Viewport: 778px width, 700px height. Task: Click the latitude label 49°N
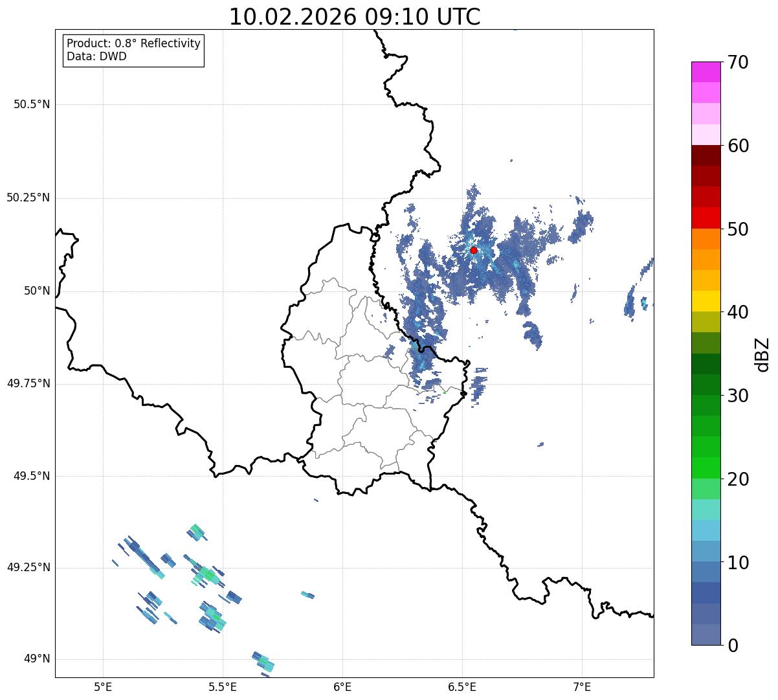pyautogui.click(x=37, y=659)
